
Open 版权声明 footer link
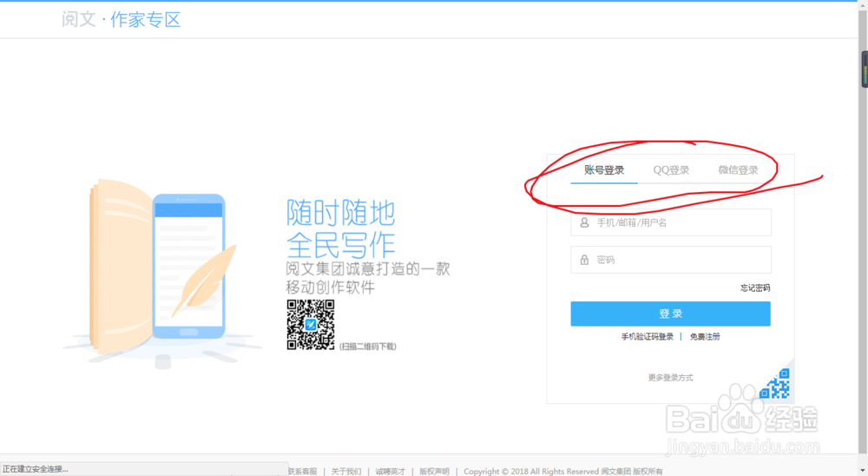coord(434,472)
